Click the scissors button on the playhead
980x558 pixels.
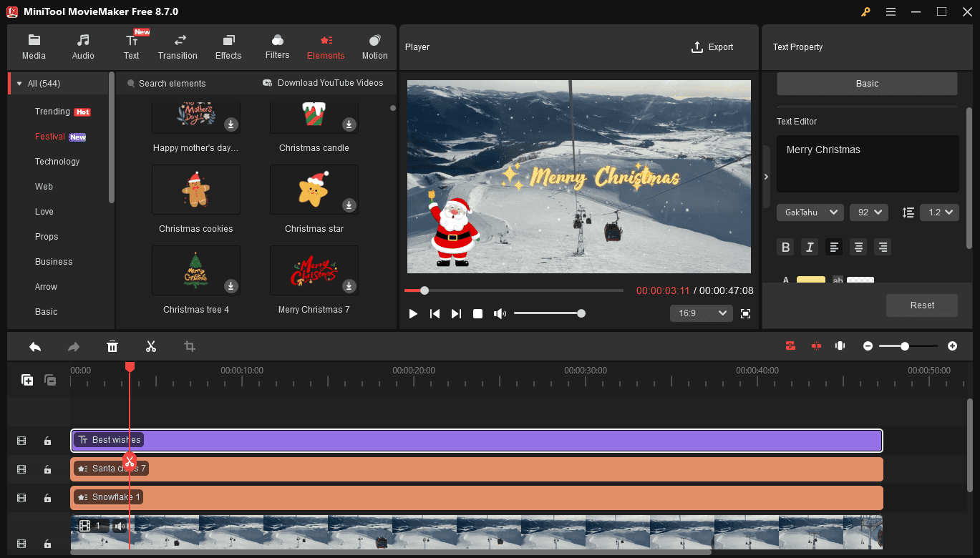pos(130,461)
